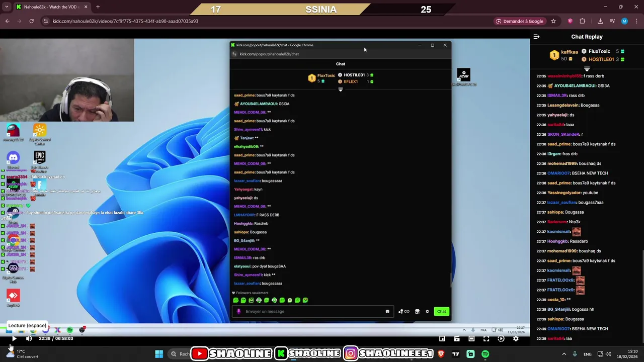Click Chat button in popout chat window

pos(441,311)
